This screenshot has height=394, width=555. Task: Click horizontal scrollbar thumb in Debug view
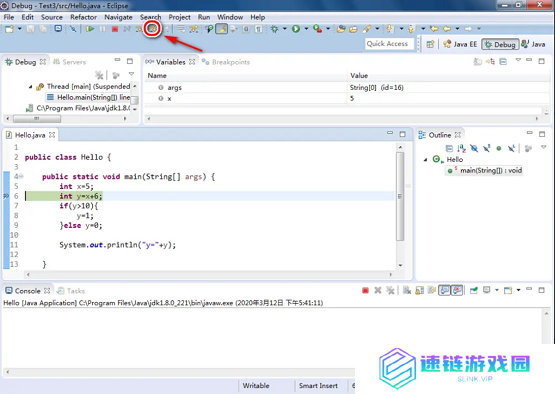point(37,119)
